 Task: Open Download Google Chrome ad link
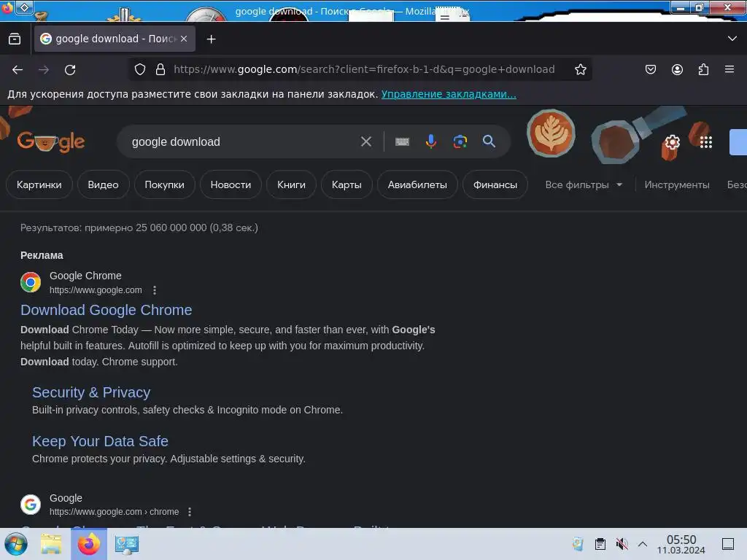[x=107, y=310]
